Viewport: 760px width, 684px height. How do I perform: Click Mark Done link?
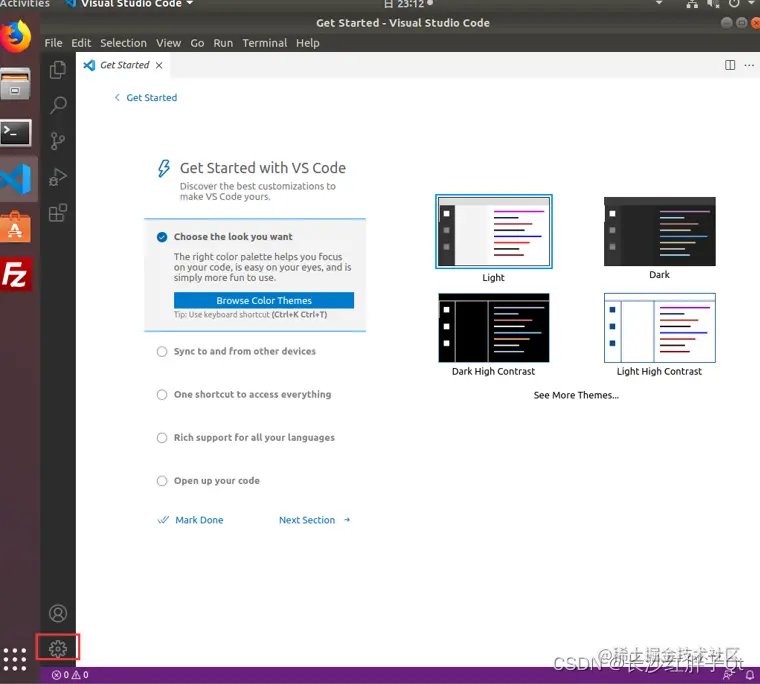(191, 520)
